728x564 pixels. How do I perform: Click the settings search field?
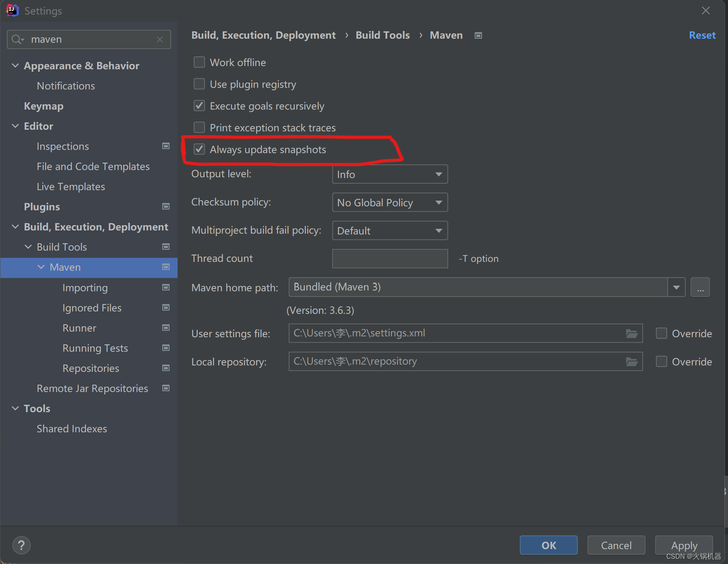click(x=89, y=39)
